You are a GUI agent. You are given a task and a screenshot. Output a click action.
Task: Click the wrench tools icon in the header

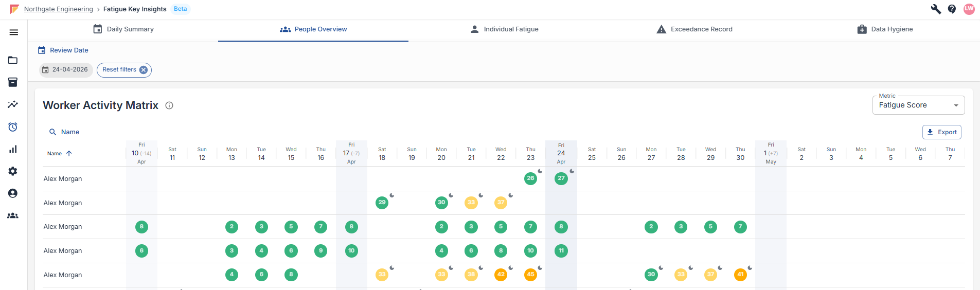click(x=936, y=9)
